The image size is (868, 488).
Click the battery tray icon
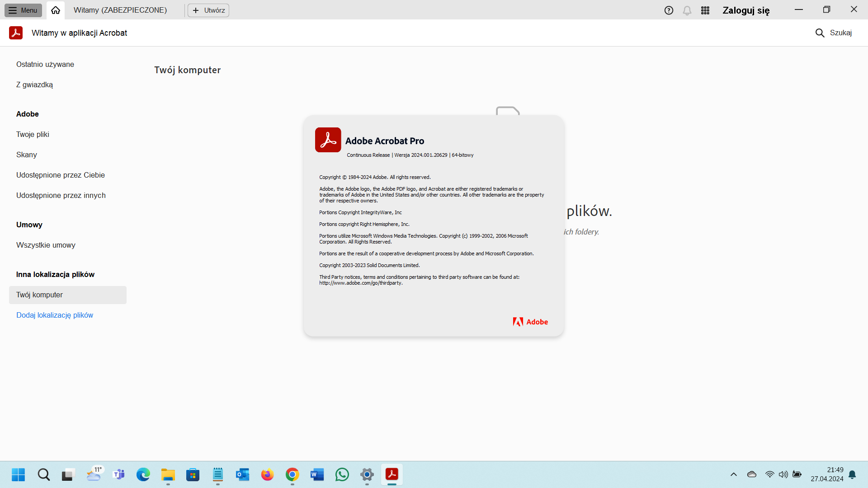coord(797,474)
